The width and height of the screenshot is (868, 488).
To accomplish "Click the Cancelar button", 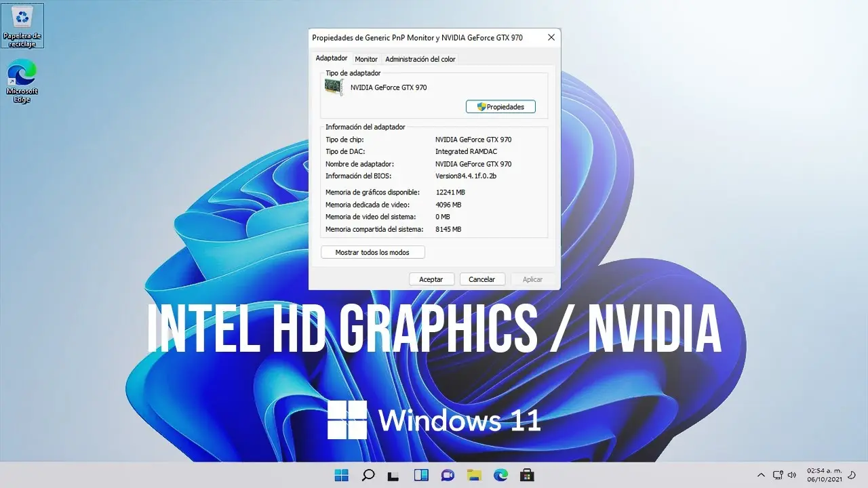I will 482,279.
